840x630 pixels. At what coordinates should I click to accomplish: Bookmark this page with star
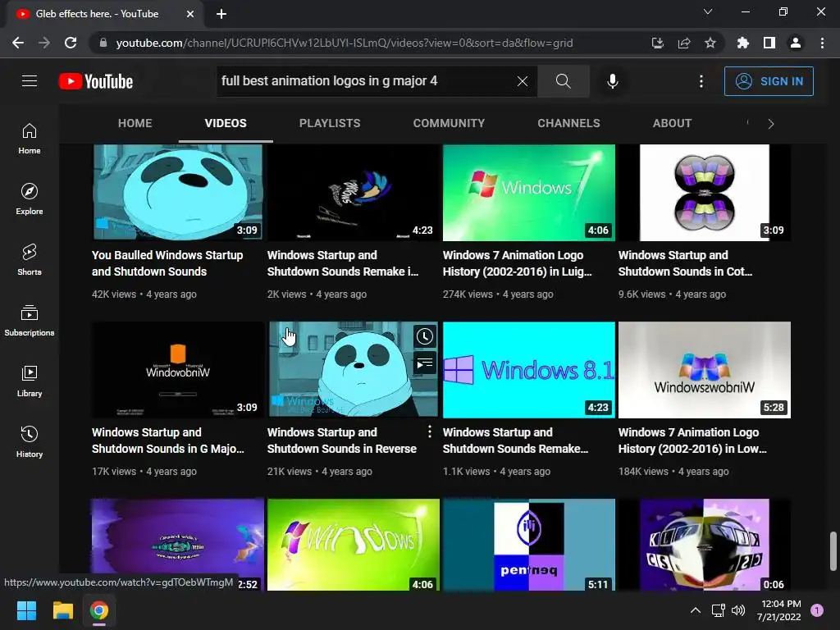[710, 43]
